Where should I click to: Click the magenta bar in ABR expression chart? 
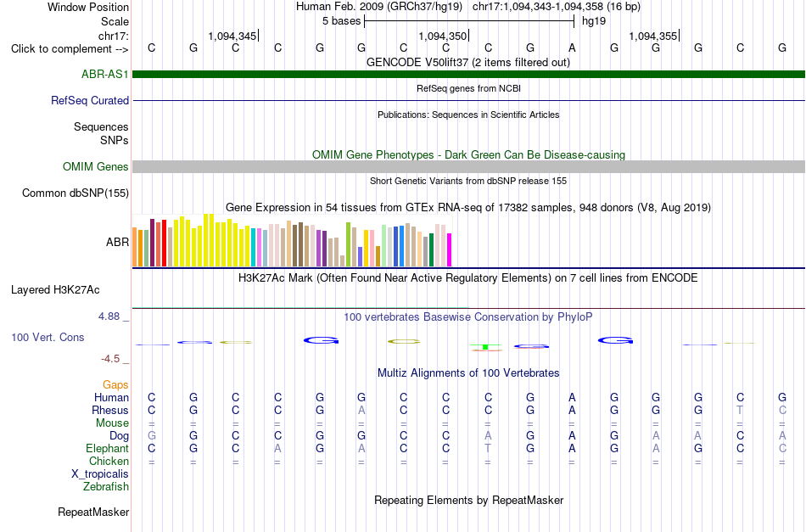pos(450,249)
